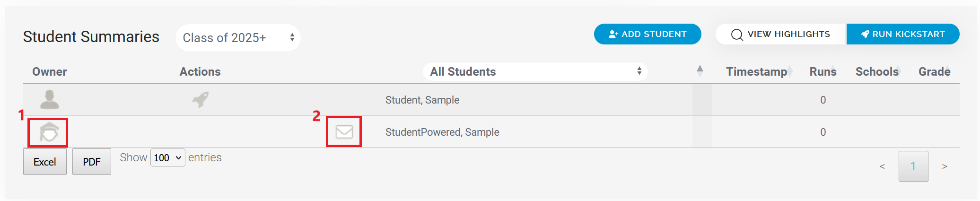Open the Show 100 entries selector
Screen dimensions: 980x201
pos(168,157)
